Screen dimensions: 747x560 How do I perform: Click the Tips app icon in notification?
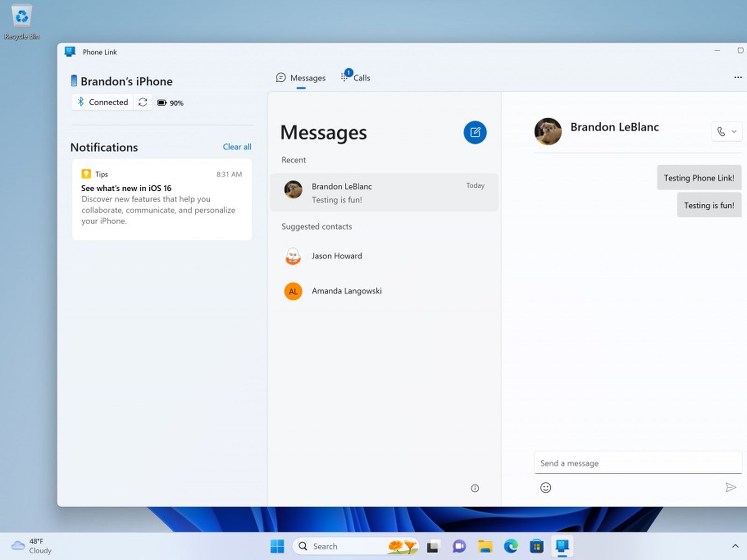(86, 174)
